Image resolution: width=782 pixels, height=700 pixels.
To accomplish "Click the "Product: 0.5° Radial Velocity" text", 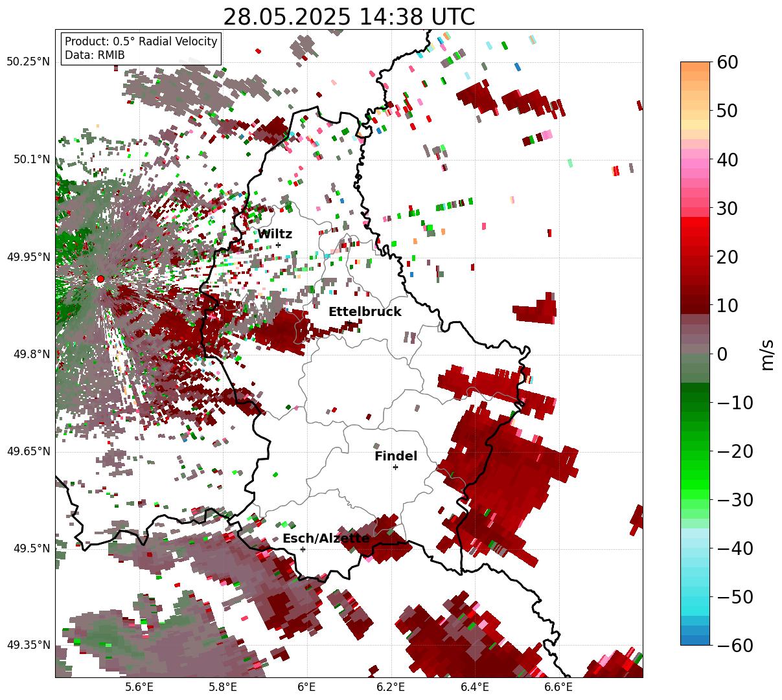I will (141, 41).
